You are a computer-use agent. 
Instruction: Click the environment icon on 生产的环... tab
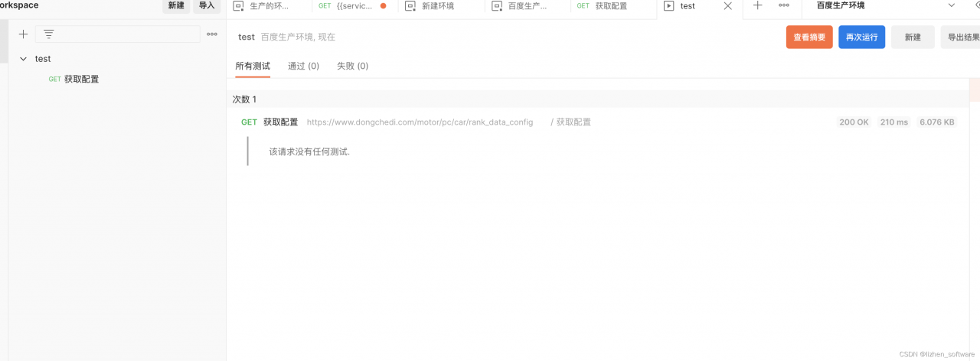[238, 6]
